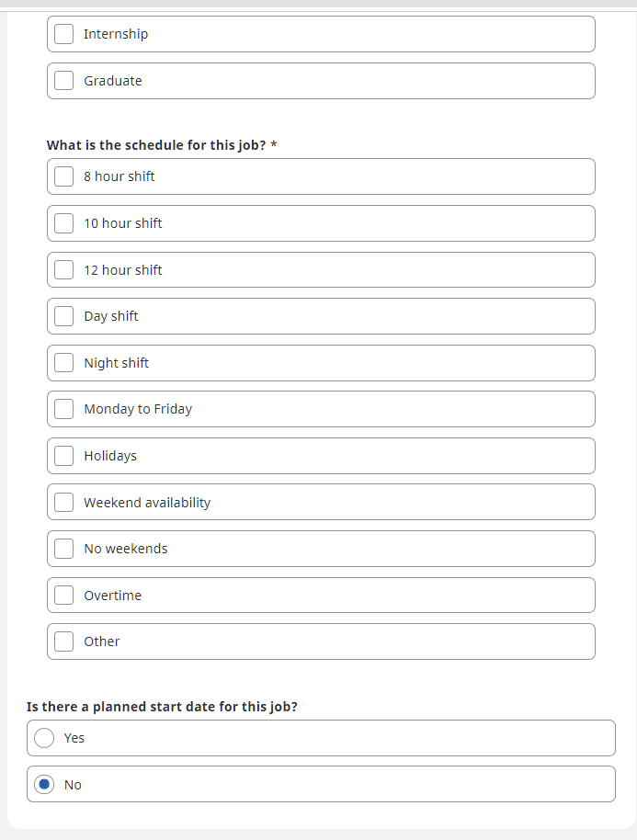Tick the Day shift checkbox
Image resolution: width=637 pixels, height=840 pixels.
pyautogui.click(x=63, y=316)
